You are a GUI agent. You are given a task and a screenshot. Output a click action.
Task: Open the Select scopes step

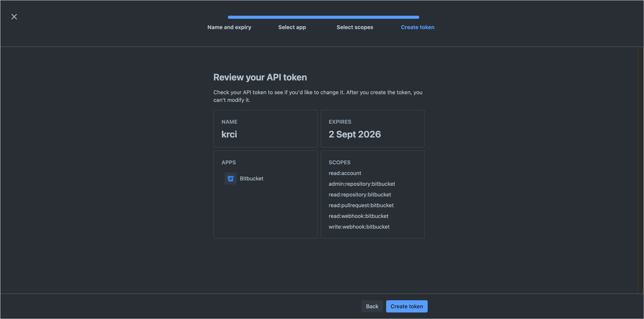(355, 27)
